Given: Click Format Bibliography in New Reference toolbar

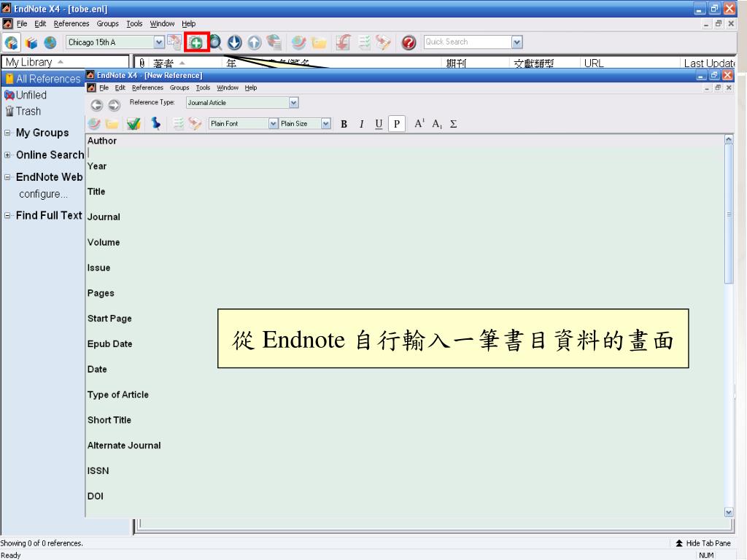Looking at the screenshot, I should pos(178,124).
